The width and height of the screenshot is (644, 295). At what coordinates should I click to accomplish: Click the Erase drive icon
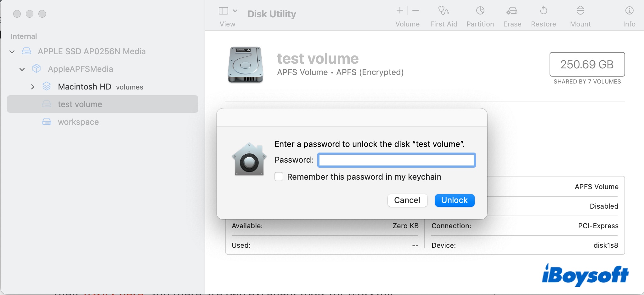[512, 11]
